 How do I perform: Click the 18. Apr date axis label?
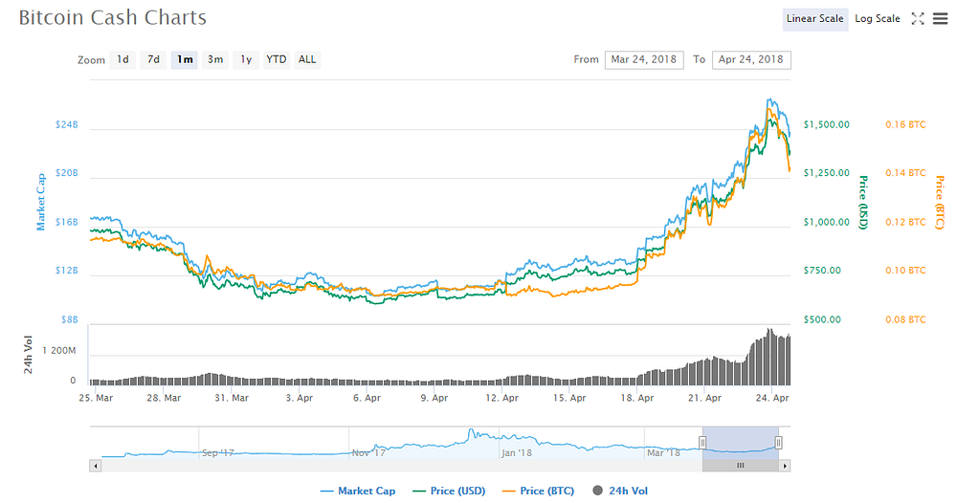[x=637, y=398]
